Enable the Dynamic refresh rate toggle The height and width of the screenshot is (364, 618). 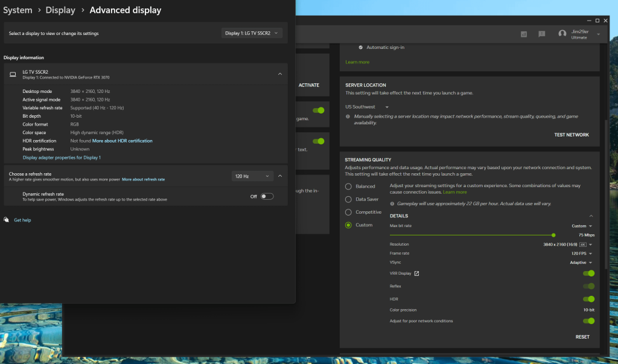point(267,196)
